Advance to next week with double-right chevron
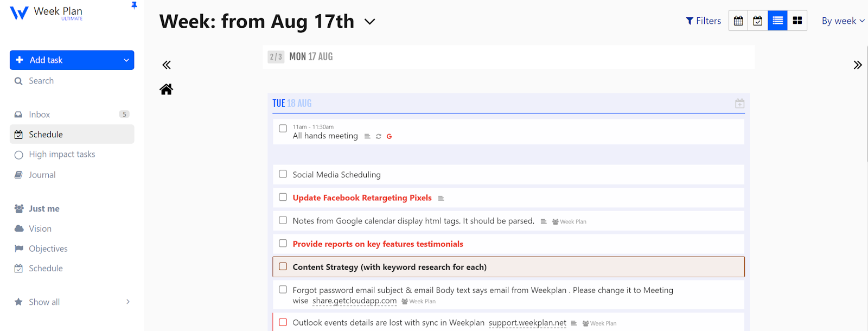This screenshot has width=868, height=331. (x=857, y=65)
